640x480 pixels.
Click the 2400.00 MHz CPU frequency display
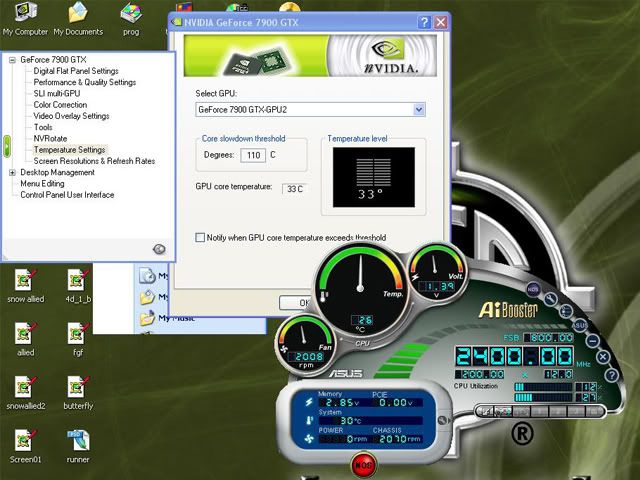pyautogui.click(x=514, y=356)
